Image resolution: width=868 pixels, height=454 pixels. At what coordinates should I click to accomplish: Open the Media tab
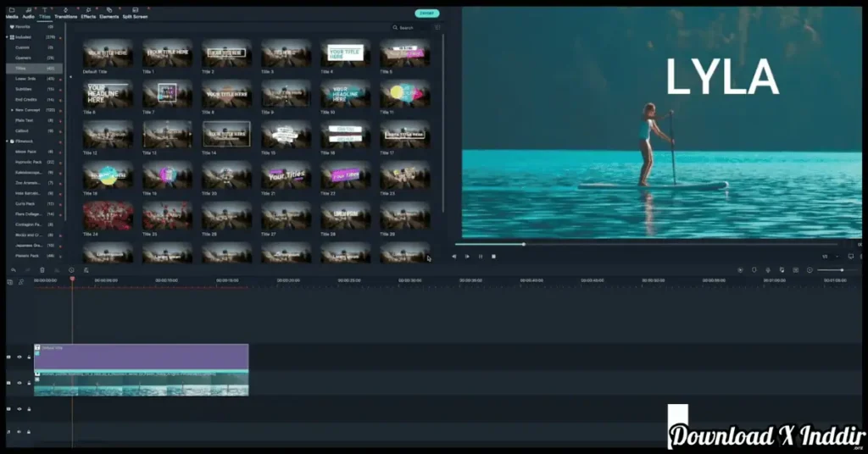[12, 14]
